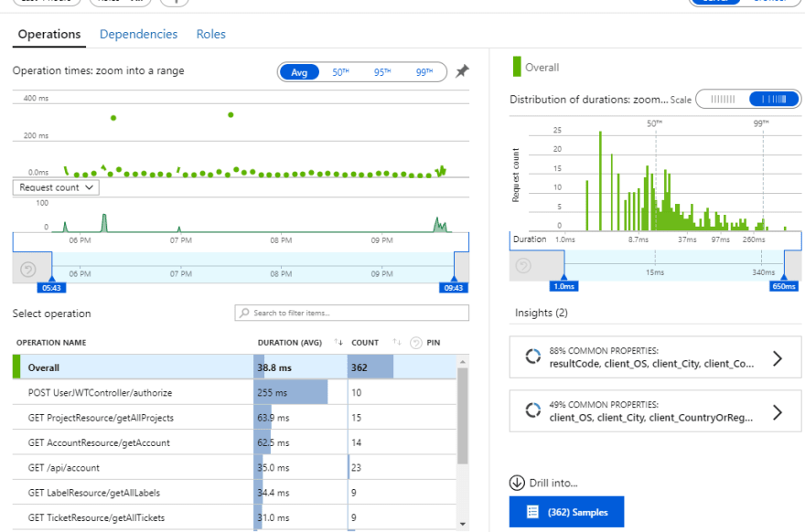805x532 pixels.
Task: Click the 1.0ms duration range handle
Action: point(563,286)
